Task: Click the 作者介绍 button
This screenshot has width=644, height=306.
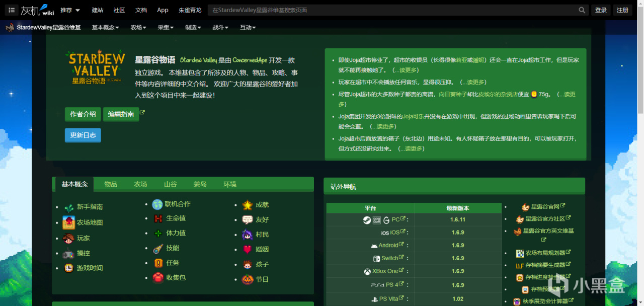Action: point(83,114)
